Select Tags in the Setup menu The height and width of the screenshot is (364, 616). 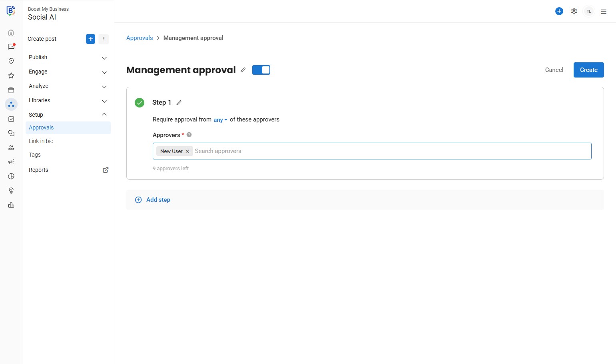pos(35,155)
